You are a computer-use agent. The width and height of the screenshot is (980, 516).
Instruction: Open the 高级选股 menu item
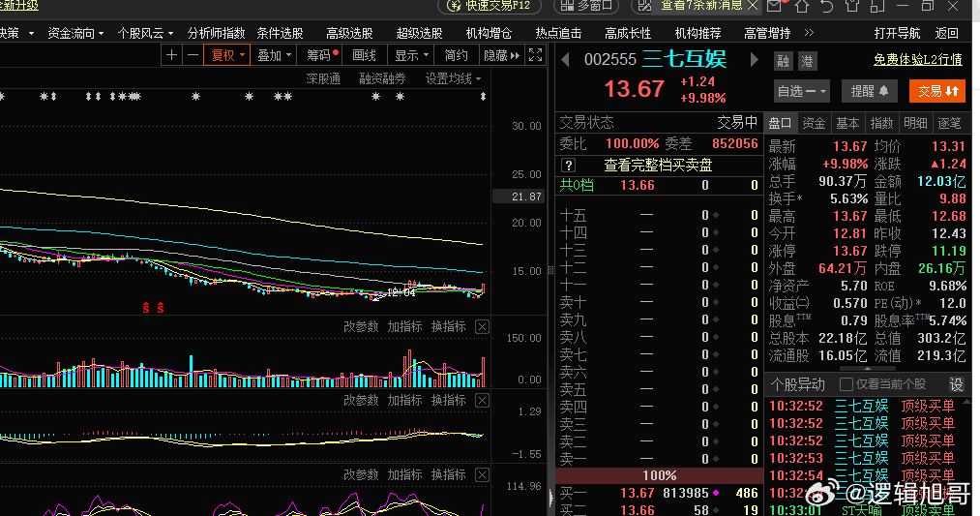(349, 33)
